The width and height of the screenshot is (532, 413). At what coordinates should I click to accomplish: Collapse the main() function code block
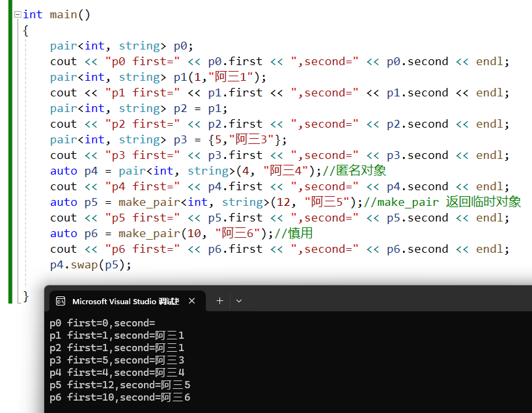pyautogui.click(x=18, y=14)
